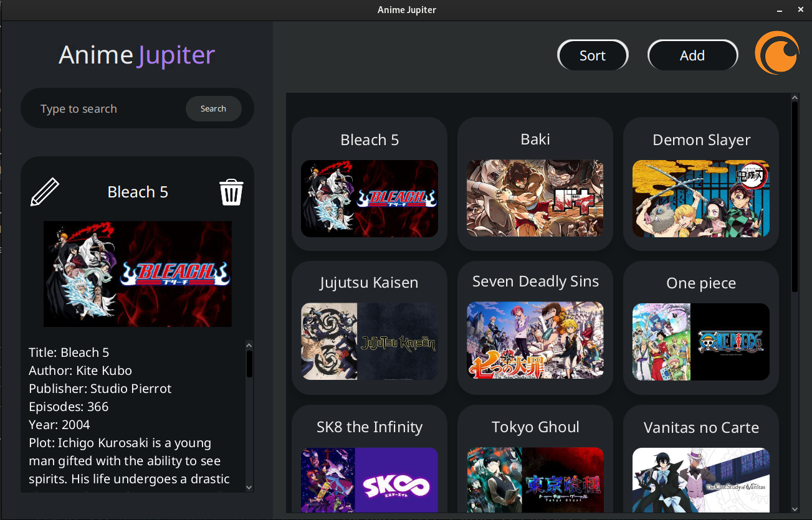The height and width of the screenshot is (520, 812).
Task: Click the One piece title label
Action: pos(701,283)
